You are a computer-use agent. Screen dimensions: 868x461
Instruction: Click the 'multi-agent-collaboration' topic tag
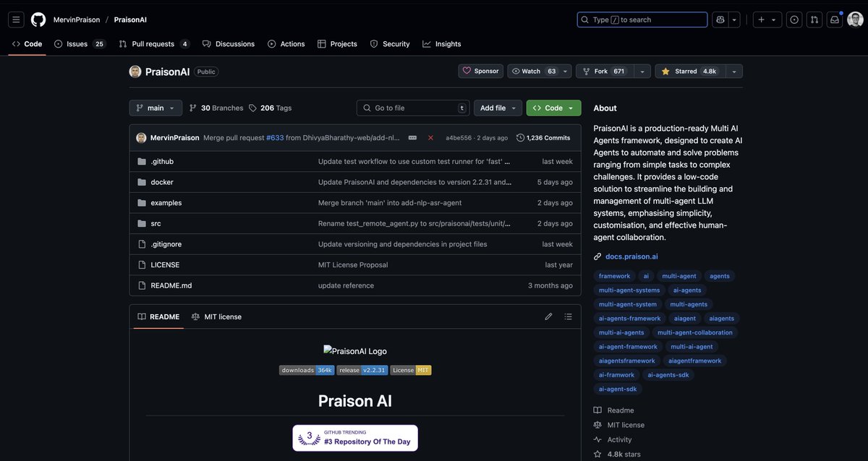pyautogui.click(x=694, y=332)
